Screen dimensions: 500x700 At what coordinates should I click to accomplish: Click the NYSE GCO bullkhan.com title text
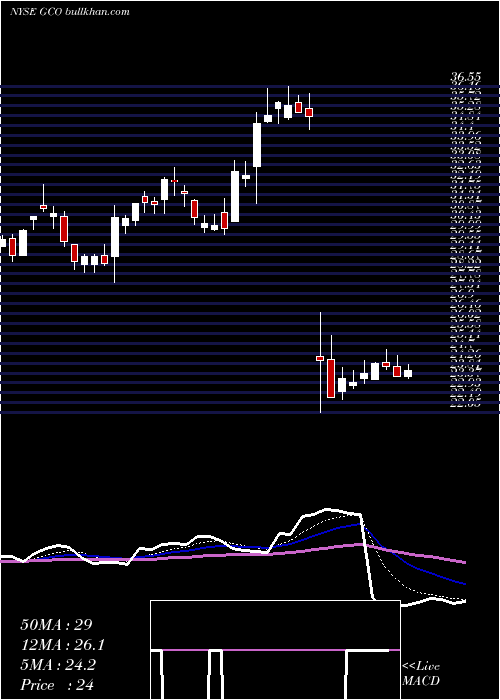(x=70, y=12)
